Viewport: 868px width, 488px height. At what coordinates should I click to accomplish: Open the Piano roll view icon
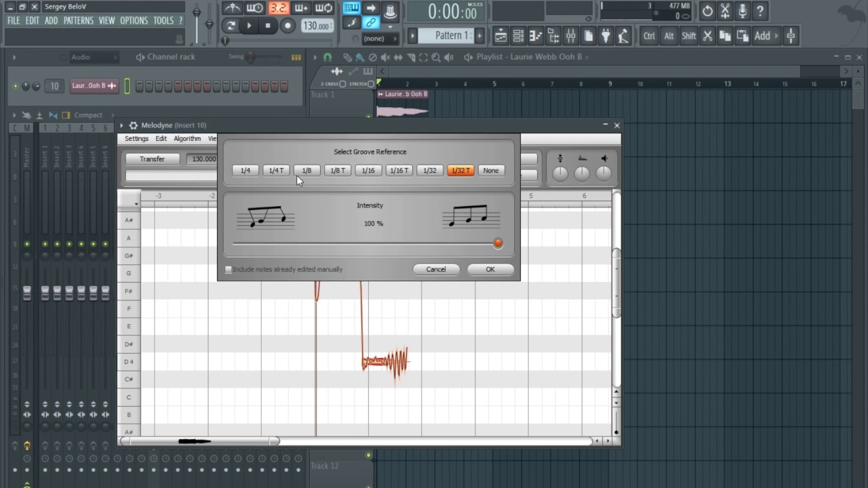pos(536,36)
